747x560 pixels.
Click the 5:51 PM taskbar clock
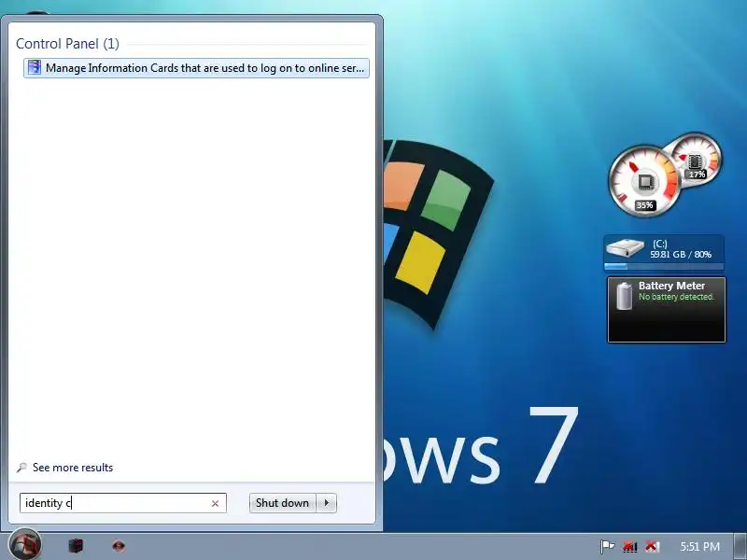(699, 546)
